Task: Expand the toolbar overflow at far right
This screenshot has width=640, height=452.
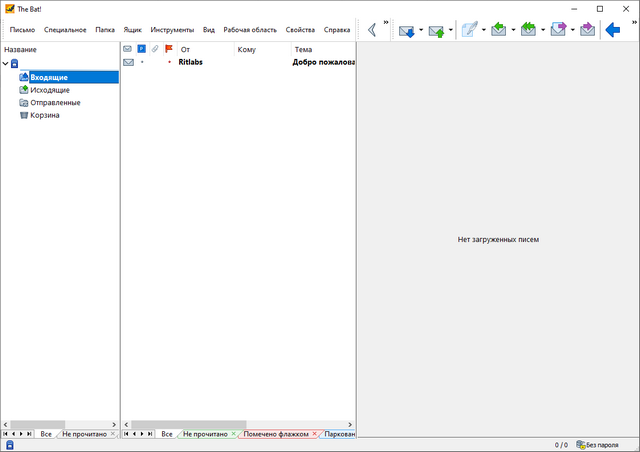Action: pos(634,22)
